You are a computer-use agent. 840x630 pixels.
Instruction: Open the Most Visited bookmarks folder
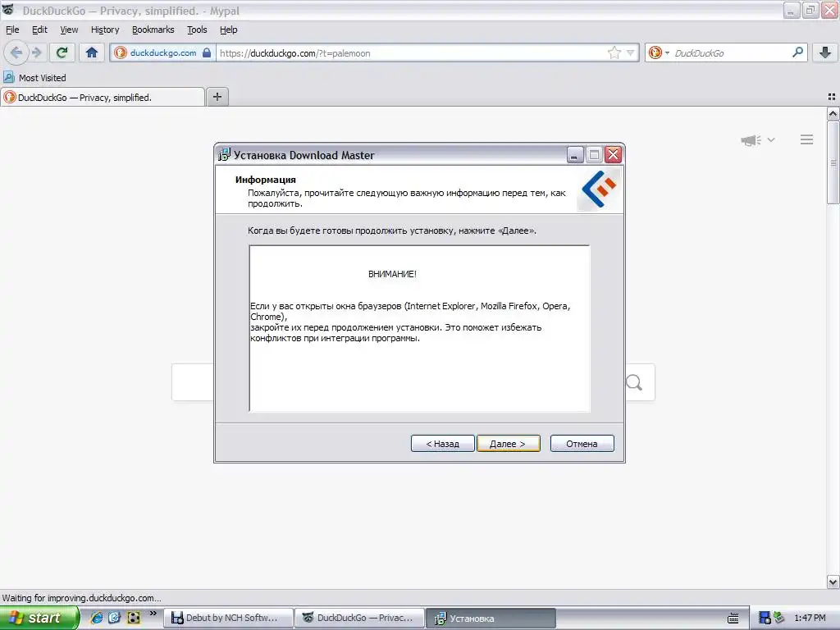click(34, 78)
